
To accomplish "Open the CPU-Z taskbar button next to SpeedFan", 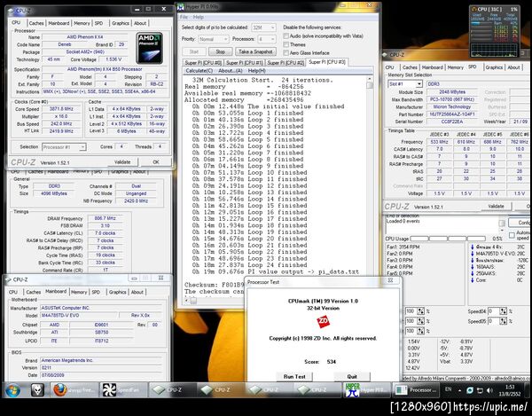I will click(x=172, y=390).
